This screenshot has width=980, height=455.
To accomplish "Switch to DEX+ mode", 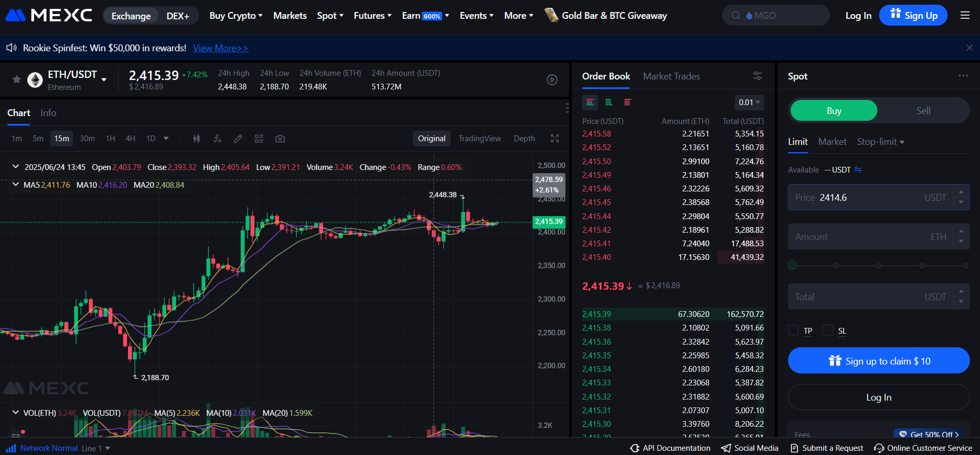I will coord(178,16).
